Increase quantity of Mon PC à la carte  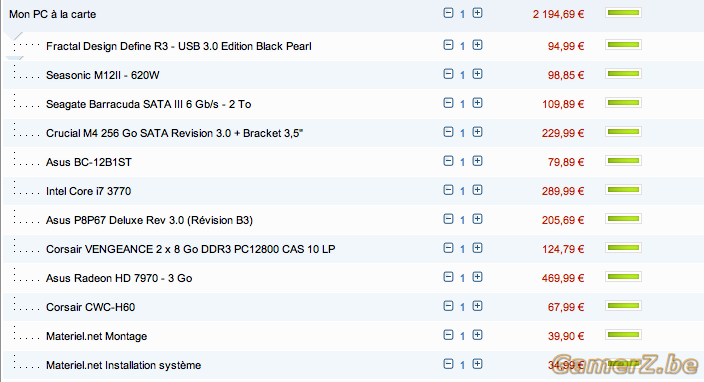(x=477, y=13)
